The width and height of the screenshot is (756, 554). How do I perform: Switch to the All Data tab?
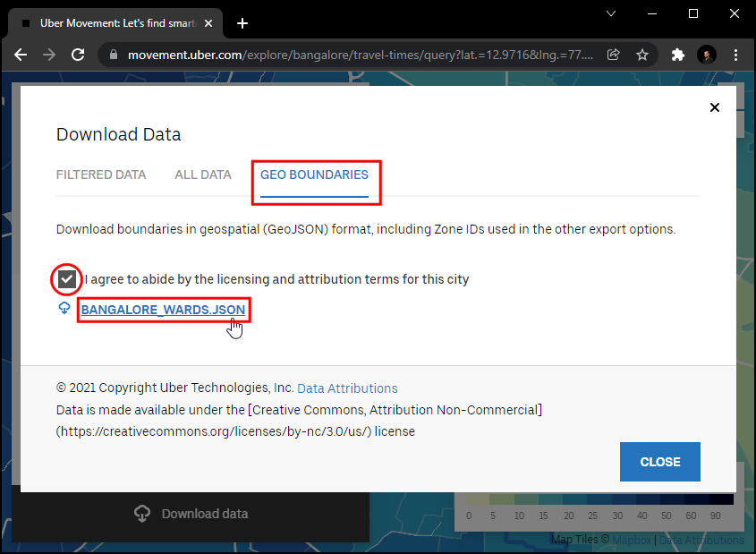[203, 175]
